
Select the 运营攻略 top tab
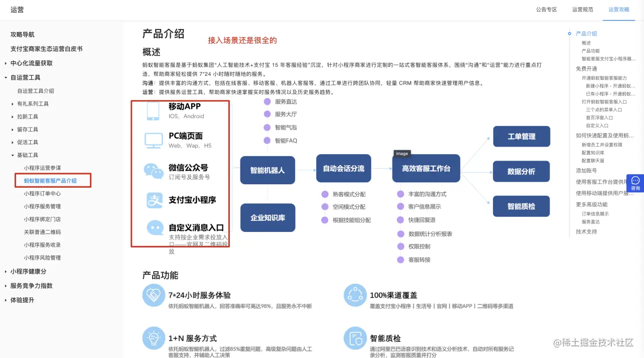(x=619, y=10)
